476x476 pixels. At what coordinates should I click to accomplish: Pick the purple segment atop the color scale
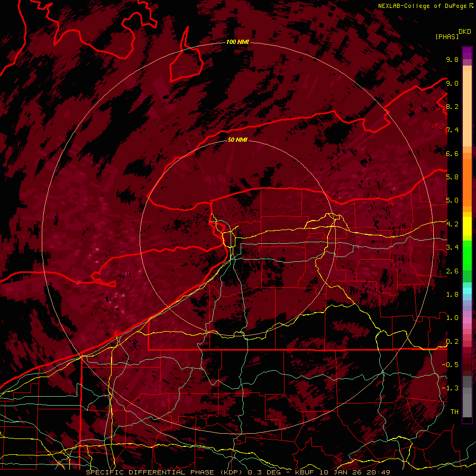tap(467, 53)
